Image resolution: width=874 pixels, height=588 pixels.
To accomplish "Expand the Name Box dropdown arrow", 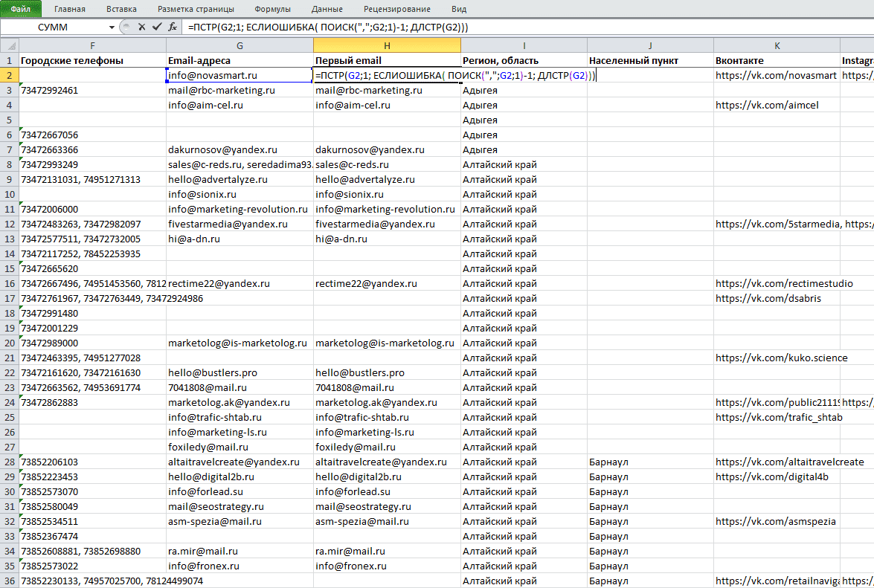I will click(112, 27).
